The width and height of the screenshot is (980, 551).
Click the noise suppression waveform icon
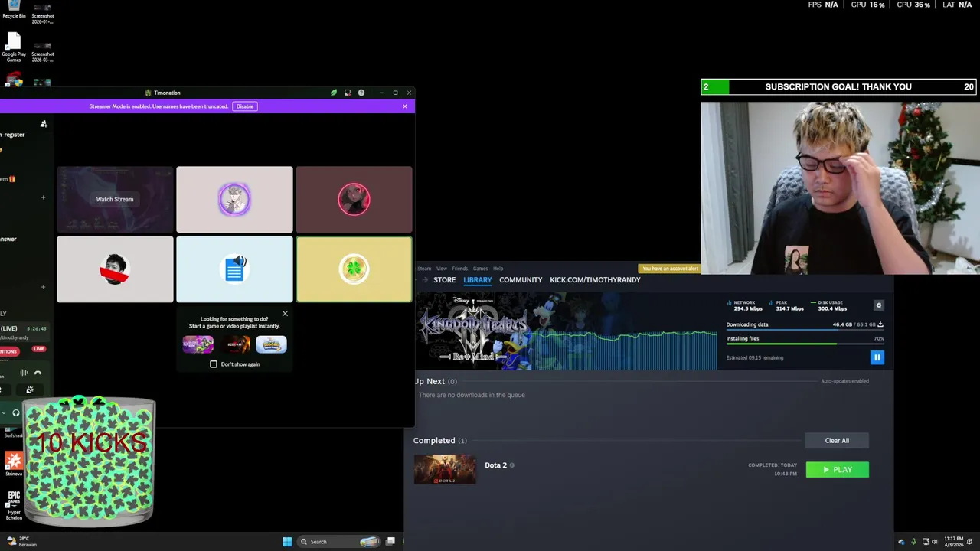(24, 373)
